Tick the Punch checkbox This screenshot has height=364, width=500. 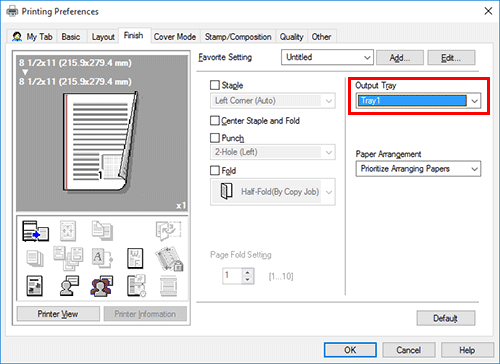[x=215, y=137]
